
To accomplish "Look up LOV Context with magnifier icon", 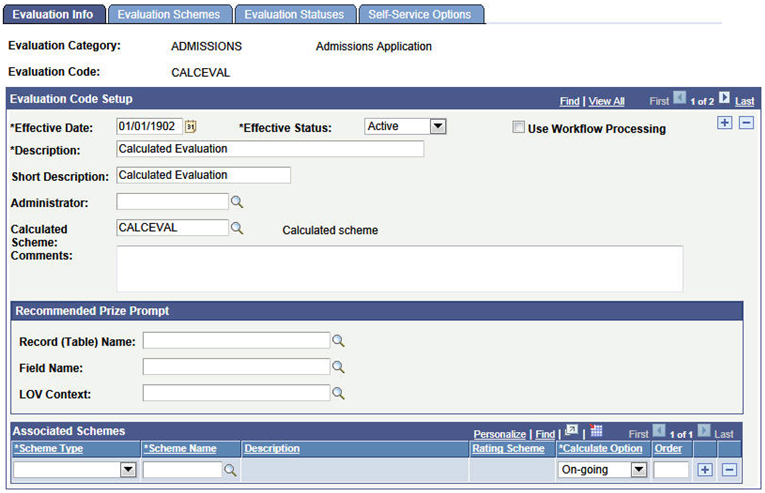I will coord(338,393).
